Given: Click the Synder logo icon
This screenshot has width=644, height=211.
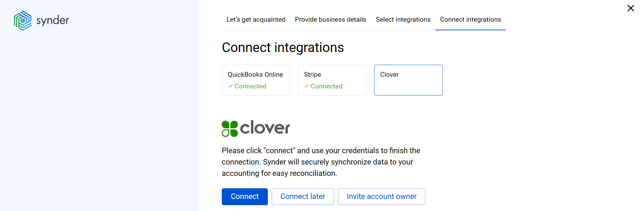Looking at the screenshot, I should tap(23, 20).
